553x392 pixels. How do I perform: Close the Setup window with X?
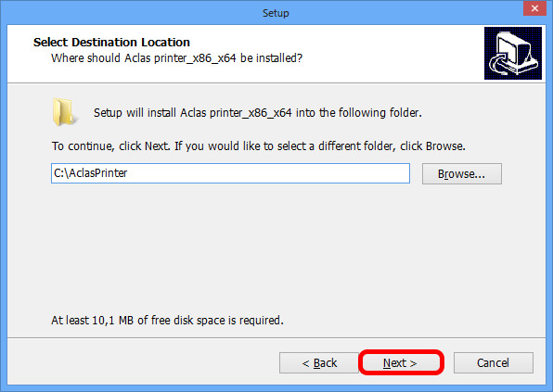[x=534, y=8]
